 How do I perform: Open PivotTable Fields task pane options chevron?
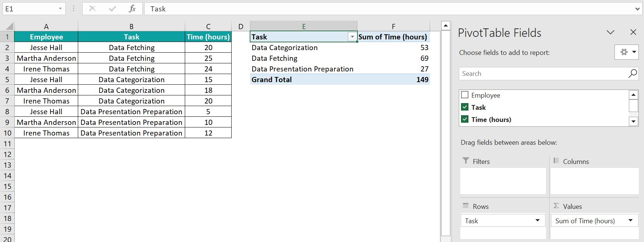point(610,32)
